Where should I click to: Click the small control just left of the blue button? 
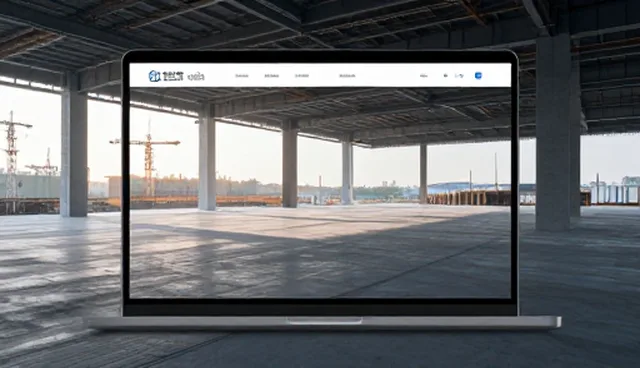459,75
